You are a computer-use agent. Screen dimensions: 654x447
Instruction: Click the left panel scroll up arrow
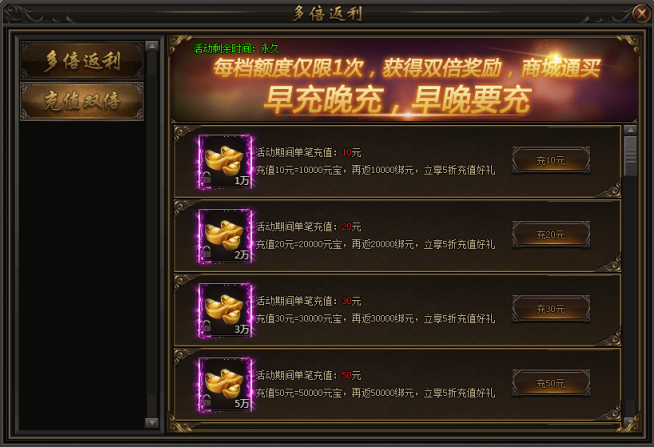(152, 46)
